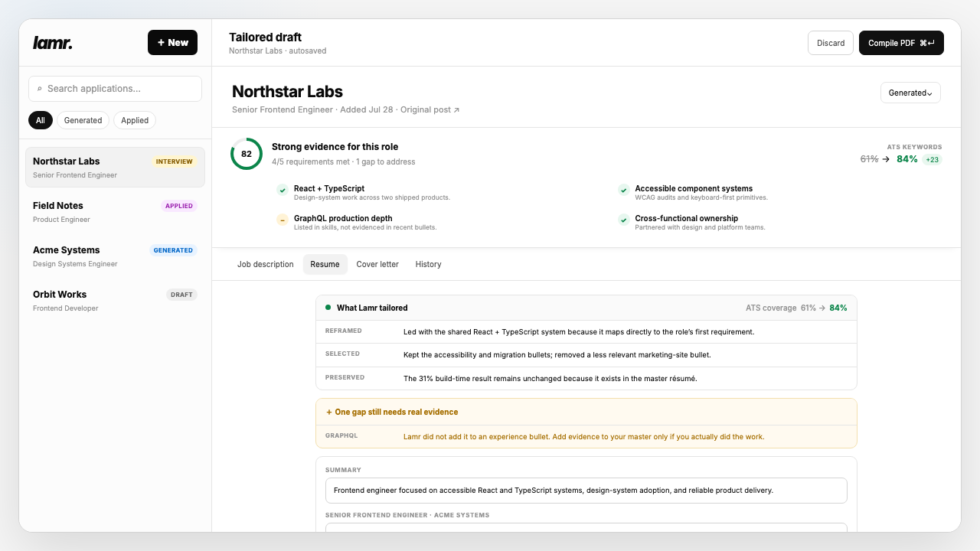Switch to the Resume tab
980x551 pixels.
(x=325, y=264)
